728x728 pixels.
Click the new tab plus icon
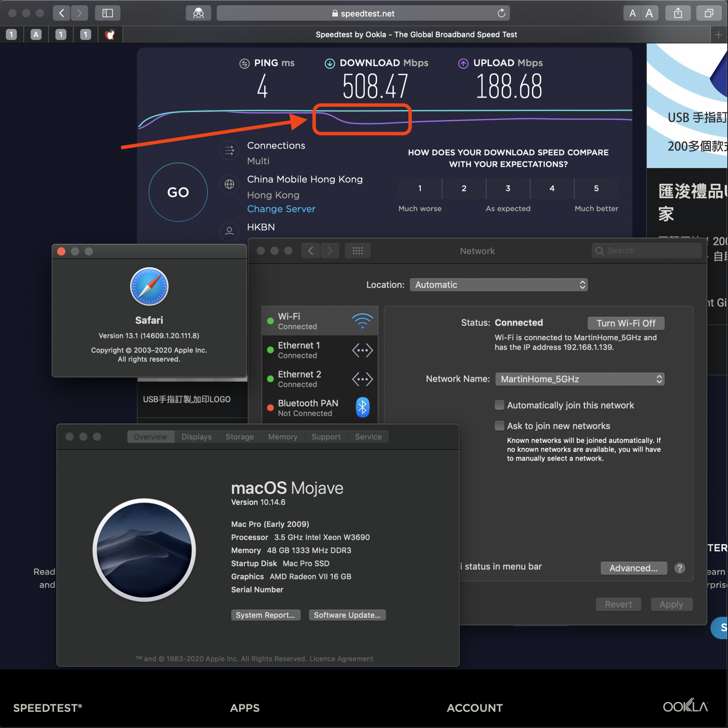(718, 35)
